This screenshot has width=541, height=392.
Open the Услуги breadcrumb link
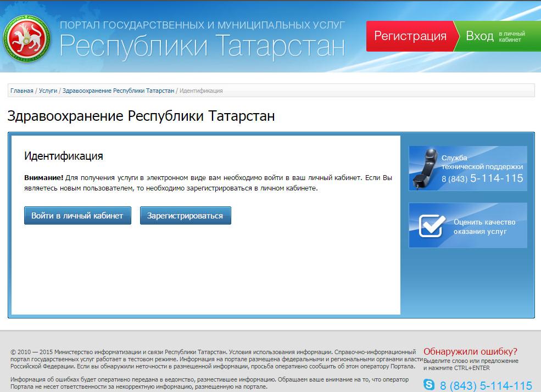coord(48,91)
